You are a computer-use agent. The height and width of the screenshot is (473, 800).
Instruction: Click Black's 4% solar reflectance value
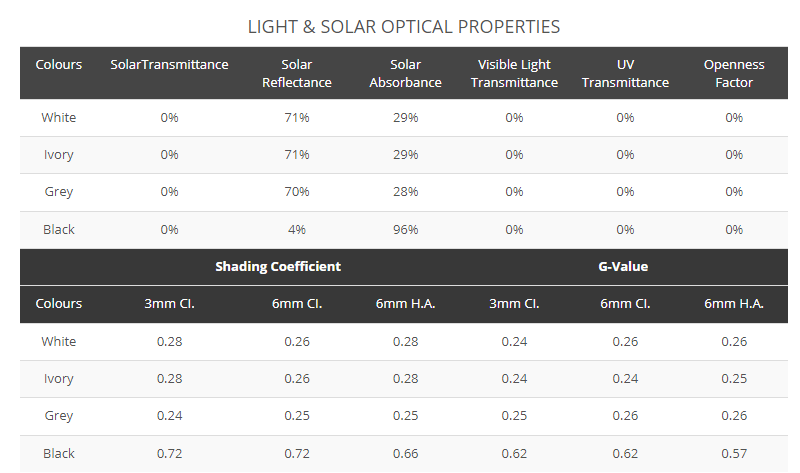(296, 230)
